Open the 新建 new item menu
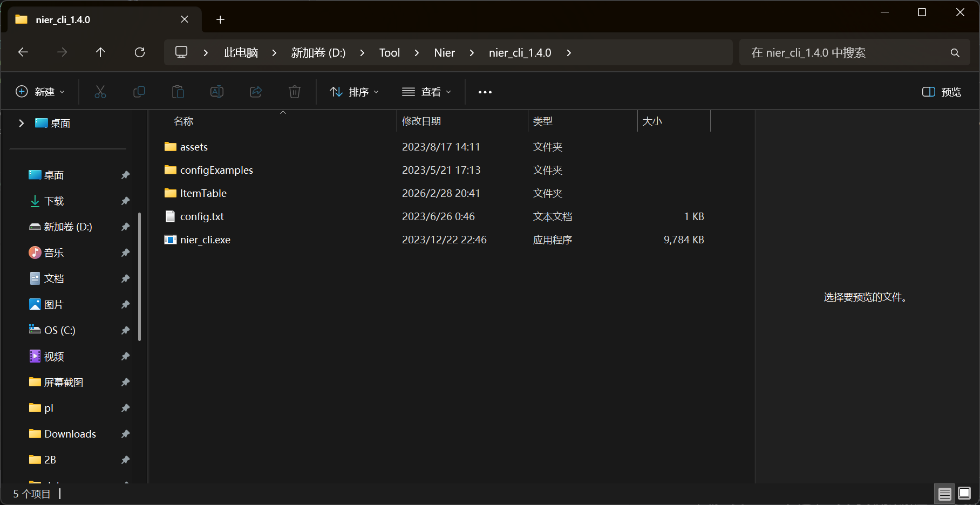980x505 pixels. coord(40,92)
